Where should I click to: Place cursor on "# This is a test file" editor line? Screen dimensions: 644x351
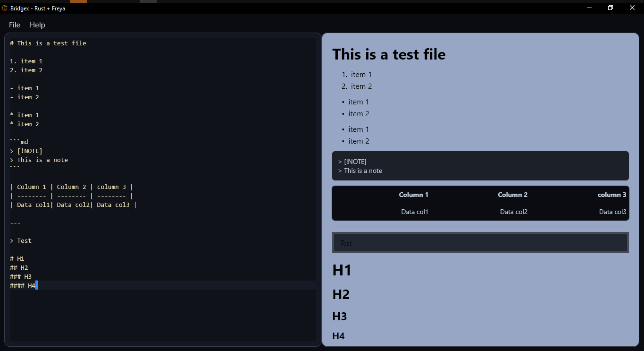[x=48, y=43]
